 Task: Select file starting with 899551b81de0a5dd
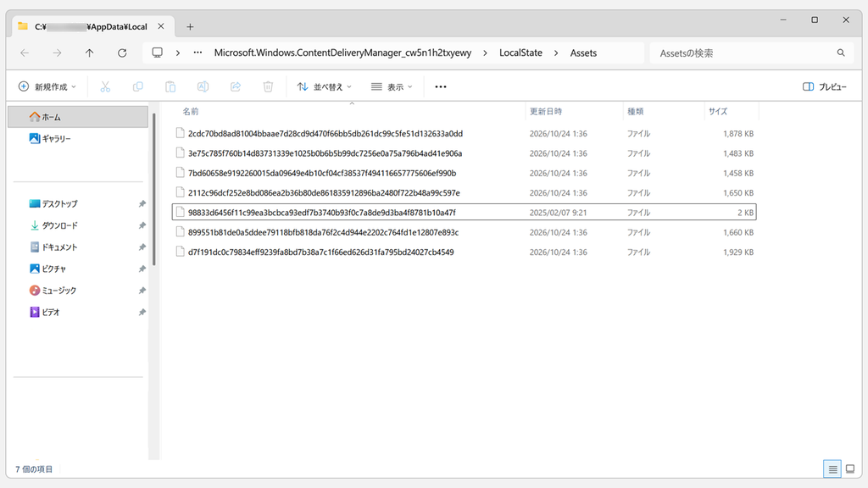464,232
